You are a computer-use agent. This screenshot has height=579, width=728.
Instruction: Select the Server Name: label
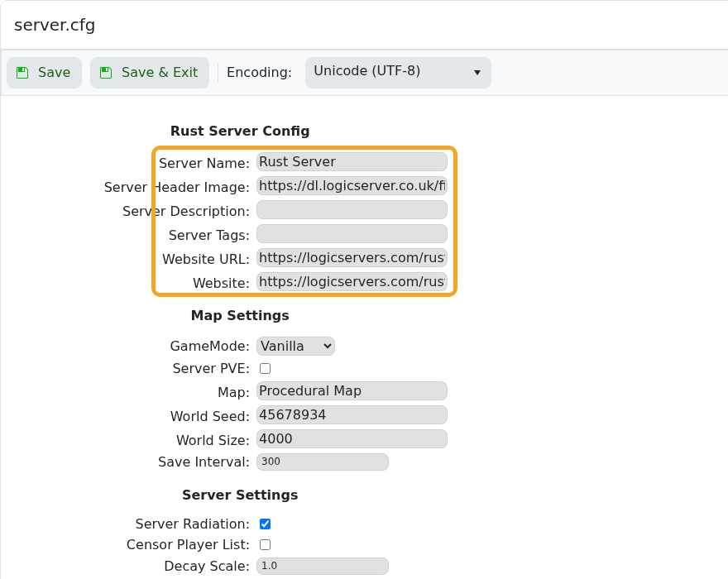(204, 163)
